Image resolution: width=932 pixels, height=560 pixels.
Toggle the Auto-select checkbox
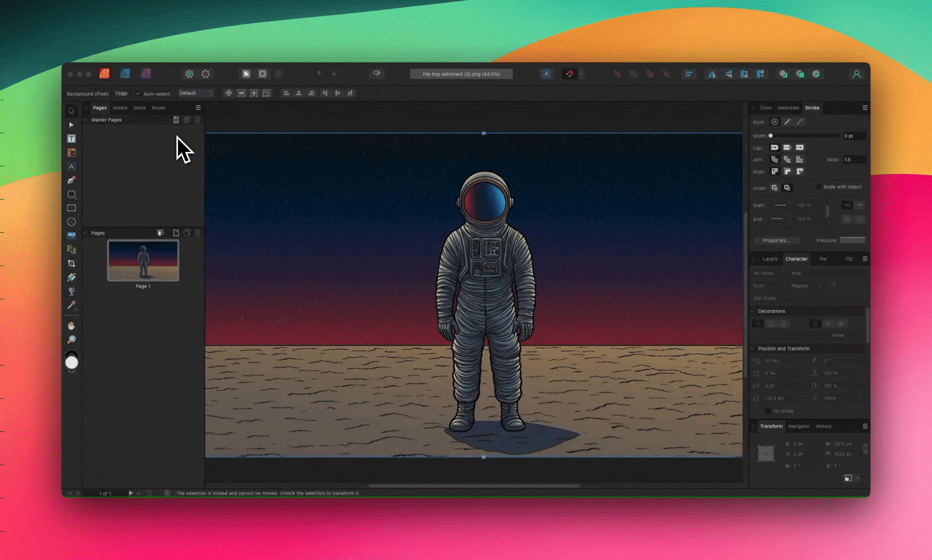click(x=138, y=94)
